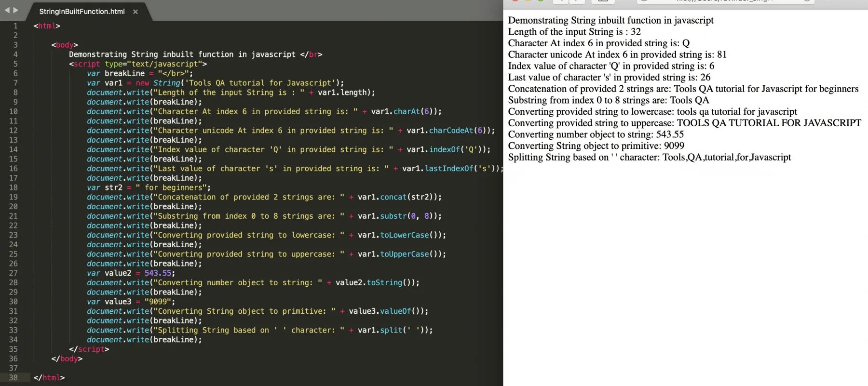The image size is (868, 386).
Task: Click the 'var value2 = 543.55' line
Action: 131,273
